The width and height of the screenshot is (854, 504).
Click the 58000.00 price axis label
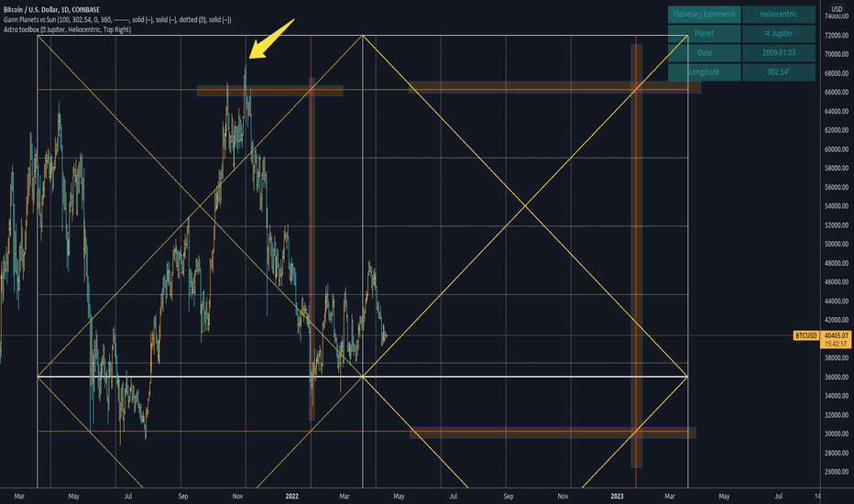(x=837, y=169)
